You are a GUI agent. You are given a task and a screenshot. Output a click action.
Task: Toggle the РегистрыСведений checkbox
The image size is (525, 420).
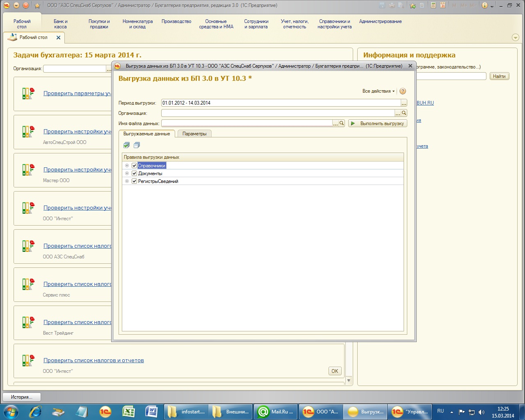point(134,181)
